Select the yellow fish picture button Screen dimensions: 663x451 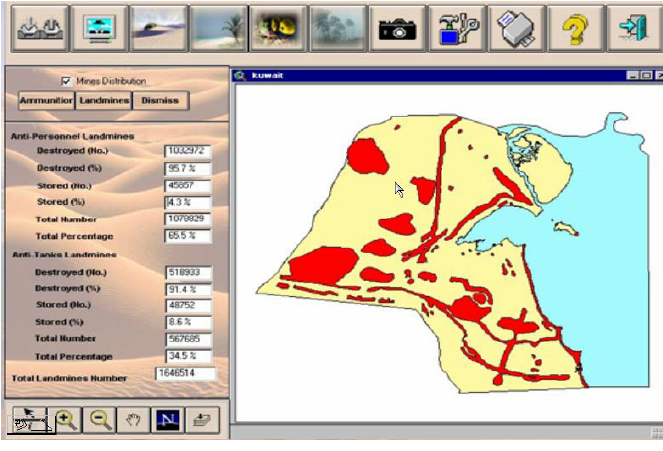point(278,28)
